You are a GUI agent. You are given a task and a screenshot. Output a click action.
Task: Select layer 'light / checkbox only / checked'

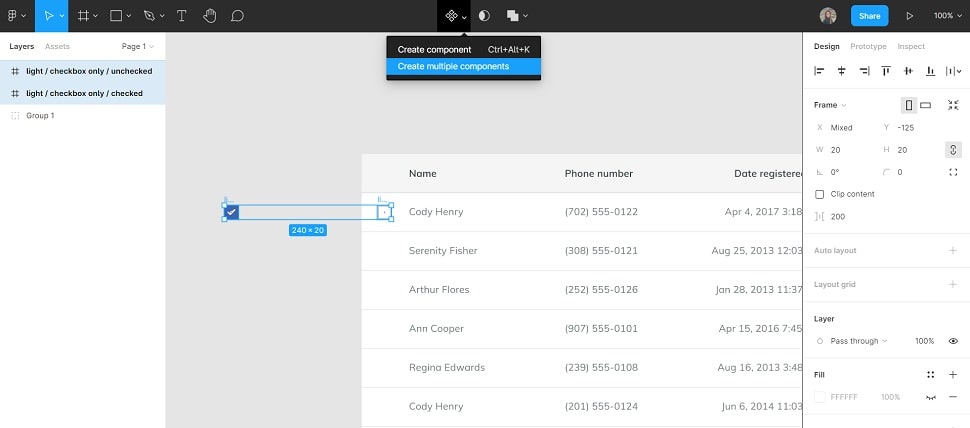[x=82, y=93]
